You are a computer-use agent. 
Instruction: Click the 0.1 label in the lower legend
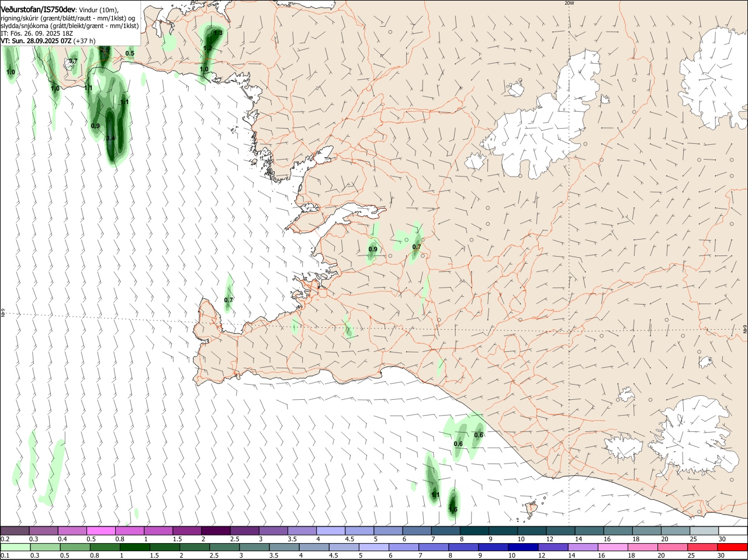(x=5, y=555)
